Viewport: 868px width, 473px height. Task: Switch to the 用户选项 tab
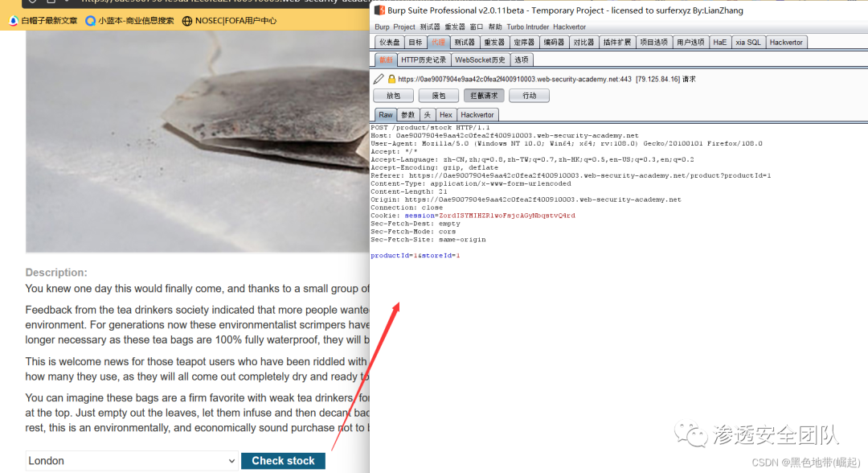pyautogui.click(x=690, y=42)
